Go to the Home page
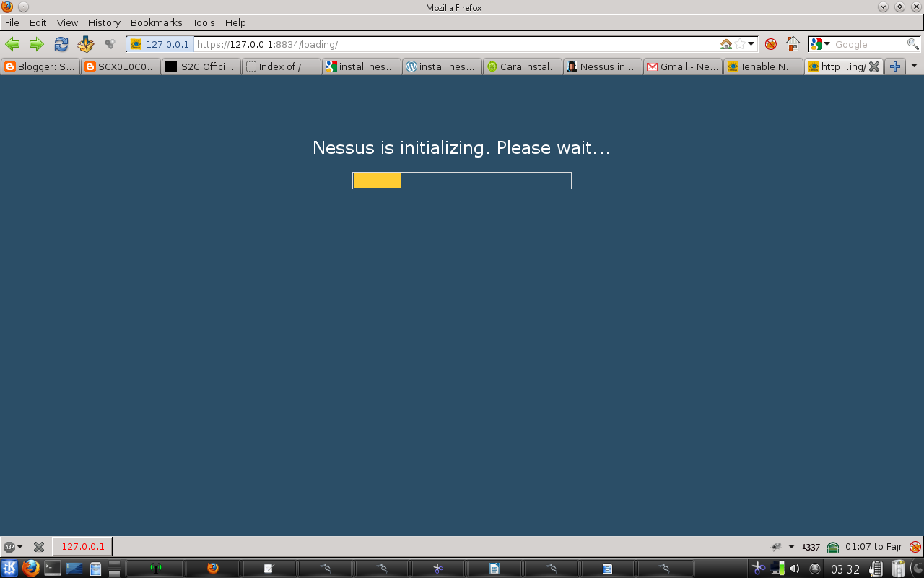Viewport: 924px width, 578px height. point(793,44)
